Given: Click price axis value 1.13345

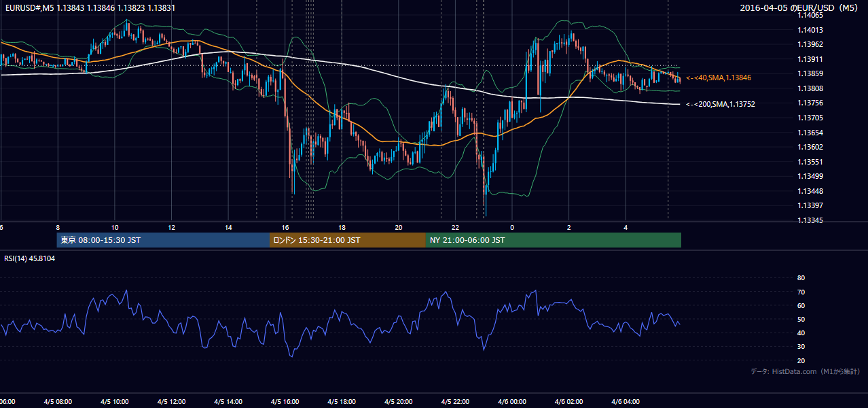Looking at the screenshot, I should [x=811, y=220].
